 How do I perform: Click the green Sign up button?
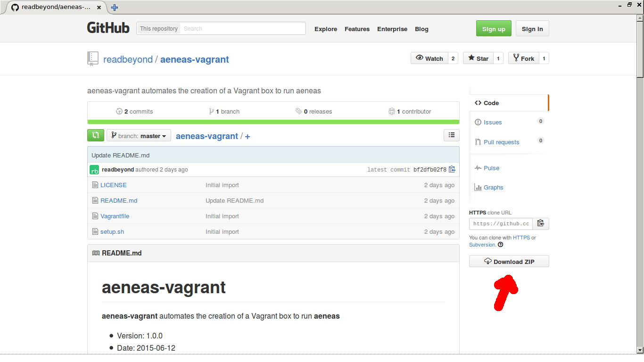pos(494,29)
